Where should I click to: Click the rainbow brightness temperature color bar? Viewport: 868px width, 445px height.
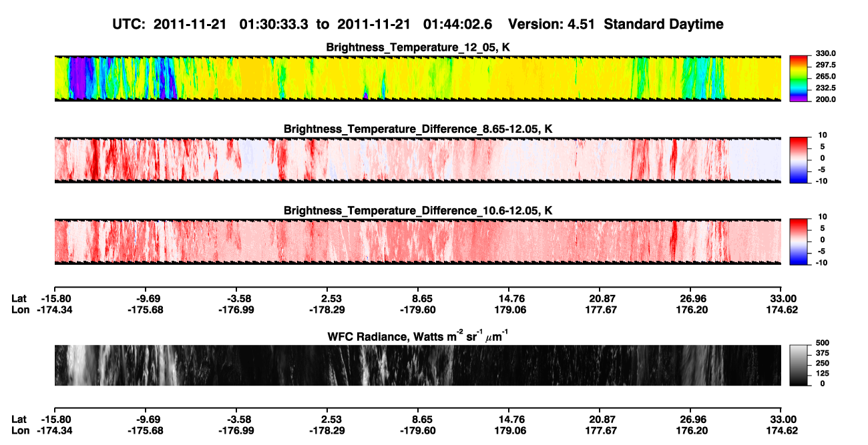pos(799,77)
